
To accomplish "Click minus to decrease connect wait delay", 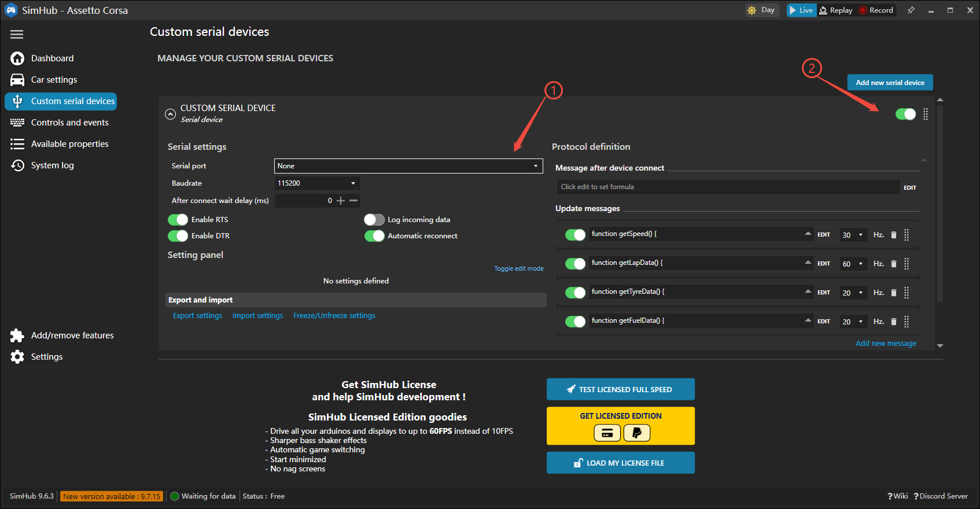I will (353, 201).
